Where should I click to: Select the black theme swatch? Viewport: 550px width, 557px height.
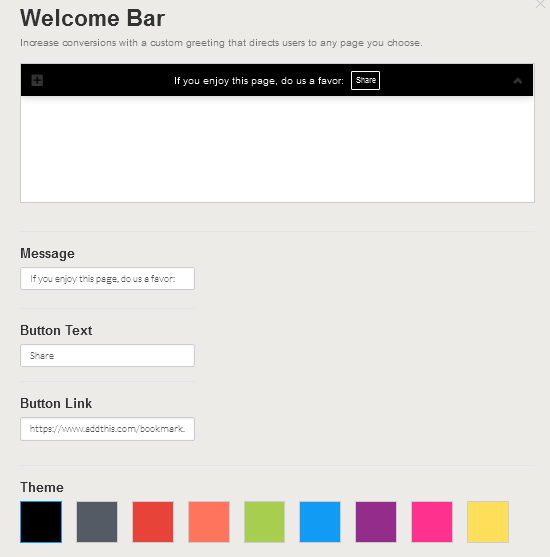41,522
